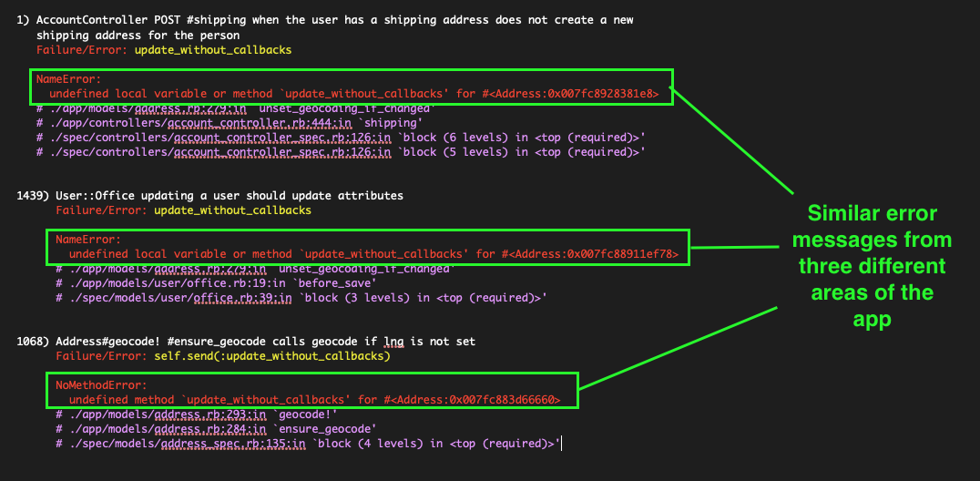
Task: Click the second NameError: label under User::Office
Action: point(88,240)
